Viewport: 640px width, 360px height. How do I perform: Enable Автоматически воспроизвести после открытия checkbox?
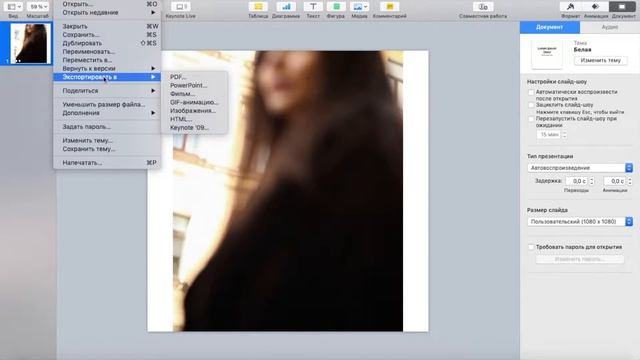point(531,92)
